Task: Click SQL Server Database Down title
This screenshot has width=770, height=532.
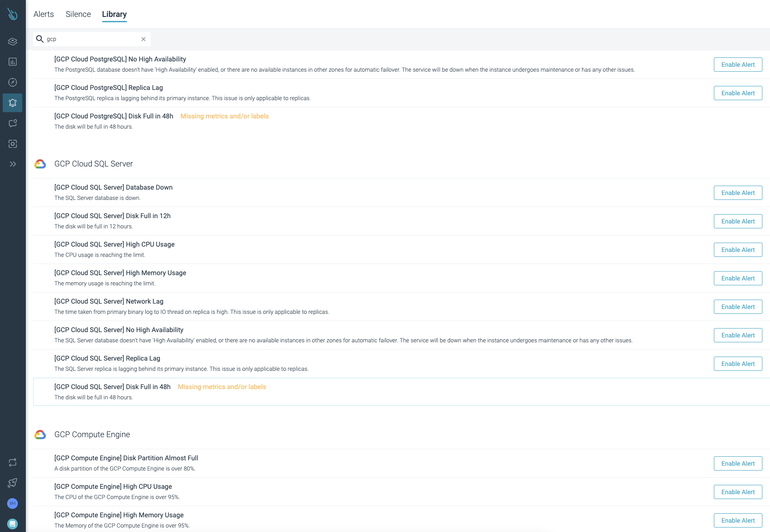Action: pos(113,187)
